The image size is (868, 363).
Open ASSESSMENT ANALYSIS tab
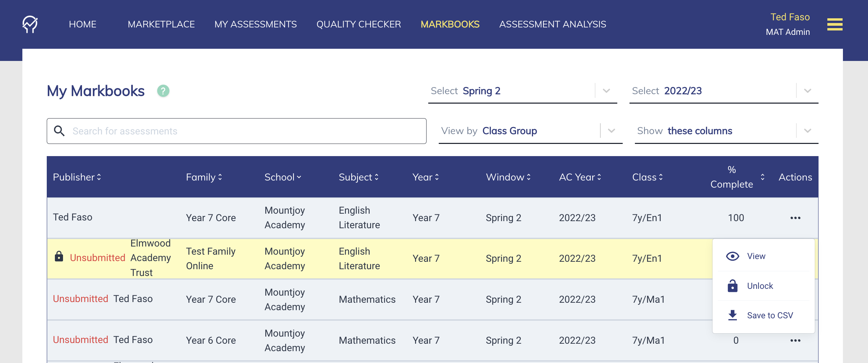click(553, 24)
